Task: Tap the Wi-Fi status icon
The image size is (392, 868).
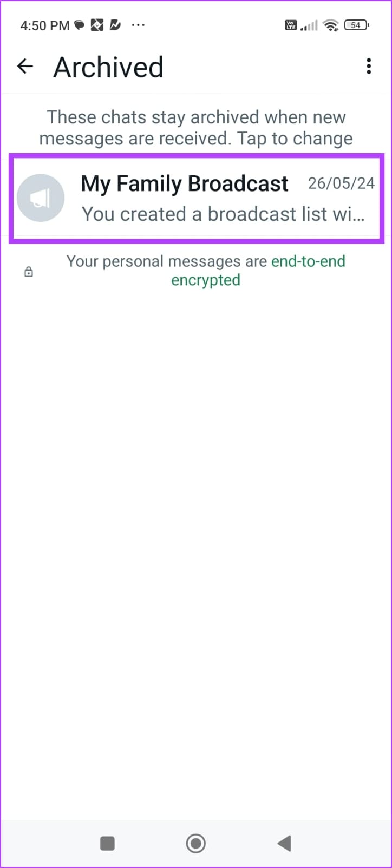Action: [330, 25]
